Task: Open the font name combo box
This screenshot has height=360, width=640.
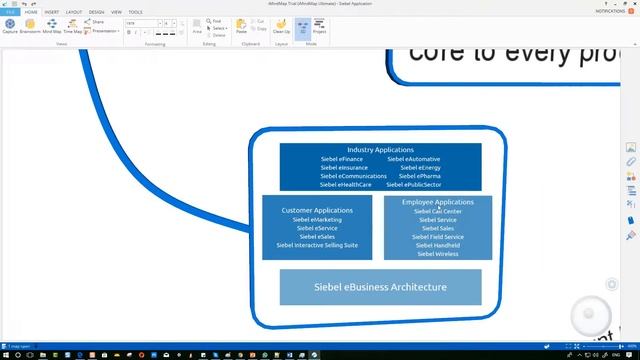Action: [x=144, y=23]
